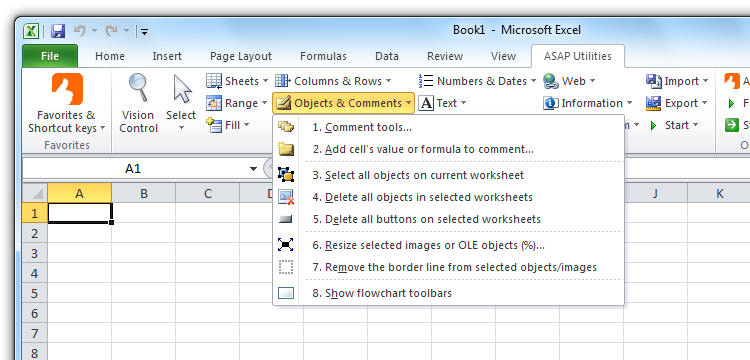Select column K header
This screenshot has height=360, width=750.
click(x=719, y=193)
